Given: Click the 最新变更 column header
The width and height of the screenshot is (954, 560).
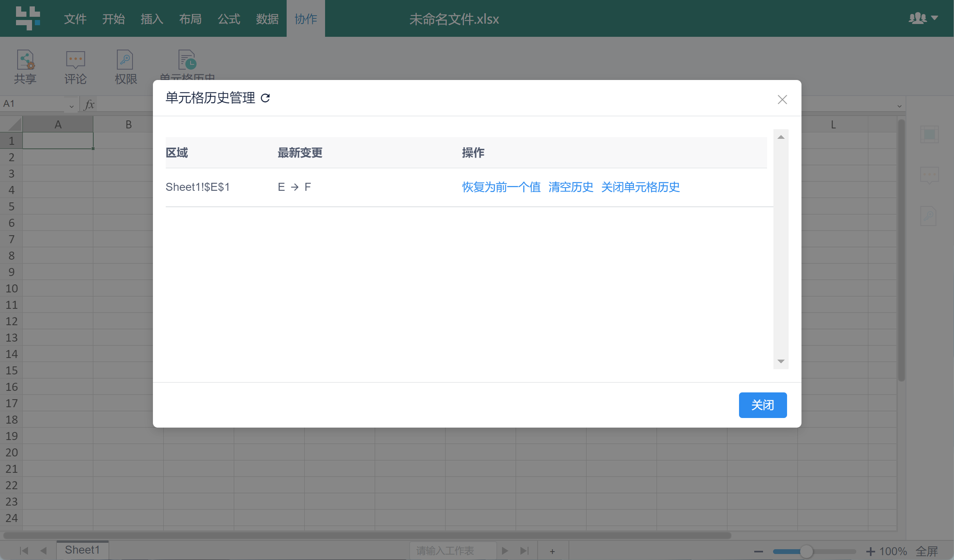Looking at the screenshot, I should [x=300, y=152].
